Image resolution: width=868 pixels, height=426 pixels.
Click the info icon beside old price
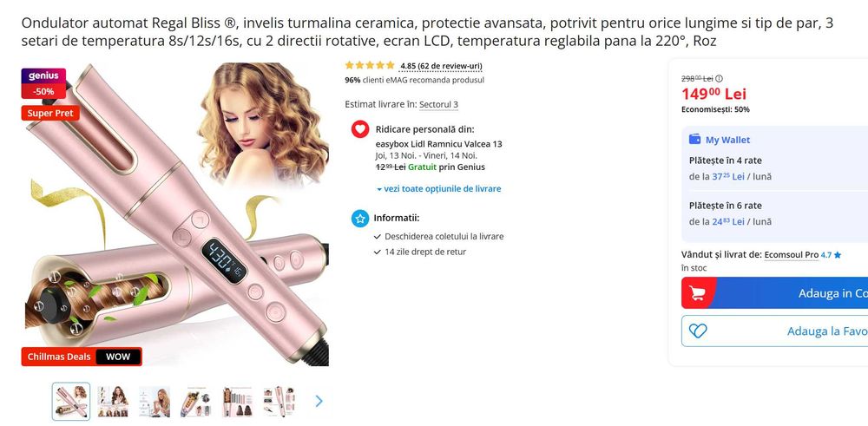(719, 79)
